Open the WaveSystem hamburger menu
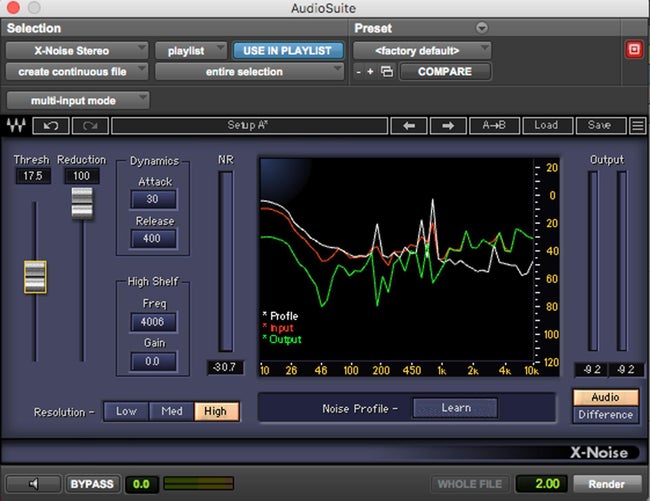Viewport: 650px width, 501px height. [x=638, y=126]
